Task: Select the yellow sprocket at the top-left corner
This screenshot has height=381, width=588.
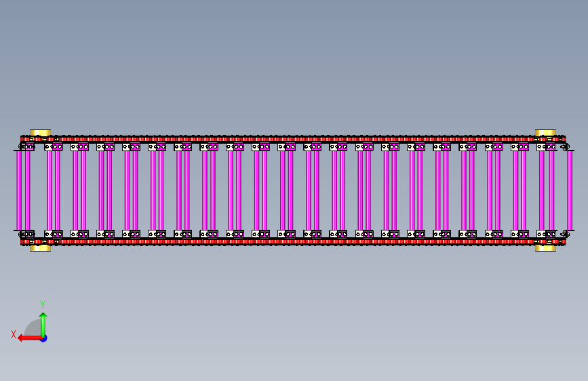Action: 40,133
